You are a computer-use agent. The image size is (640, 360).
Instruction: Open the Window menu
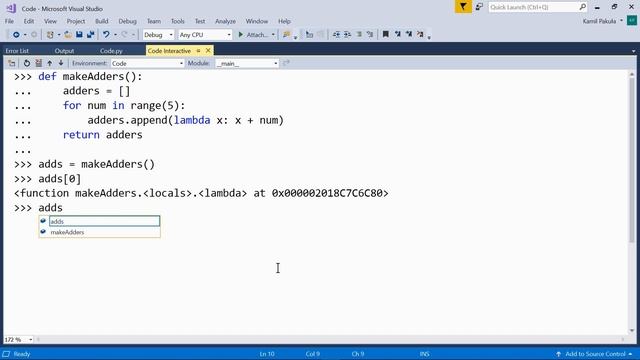(x=257, y=21)
